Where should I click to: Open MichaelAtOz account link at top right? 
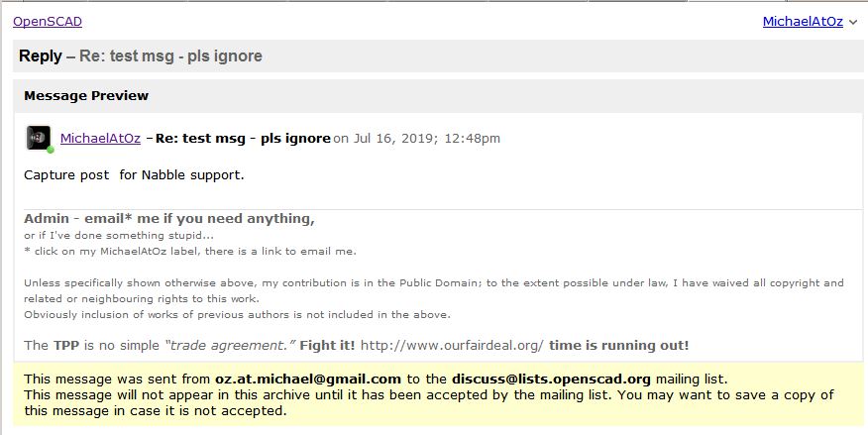pos(803,22)
